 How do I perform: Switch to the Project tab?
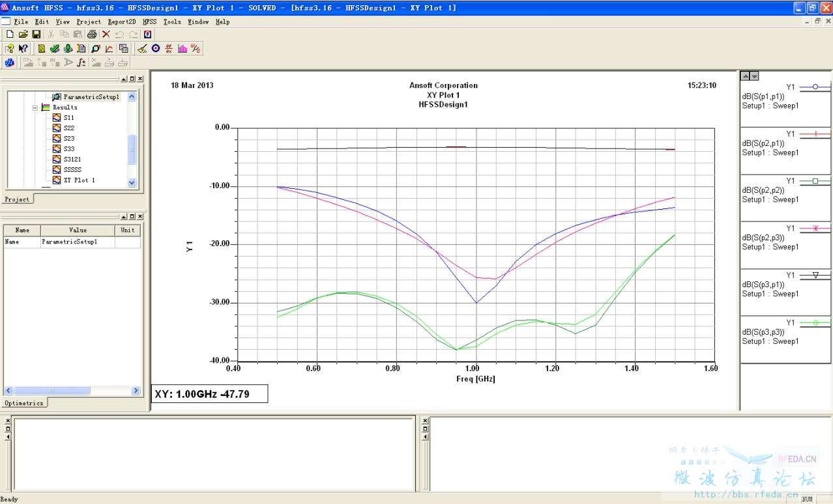pos(18,199)
